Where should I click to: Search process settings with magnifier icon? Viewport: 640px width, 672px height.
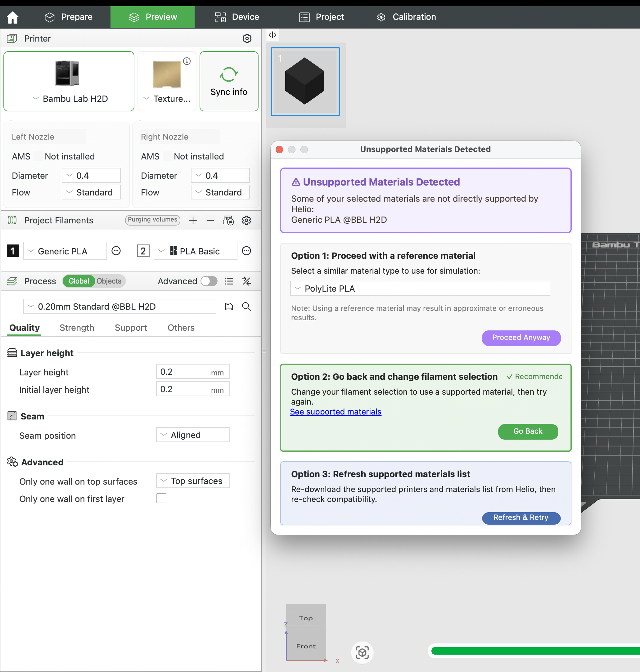click(246, 307)
